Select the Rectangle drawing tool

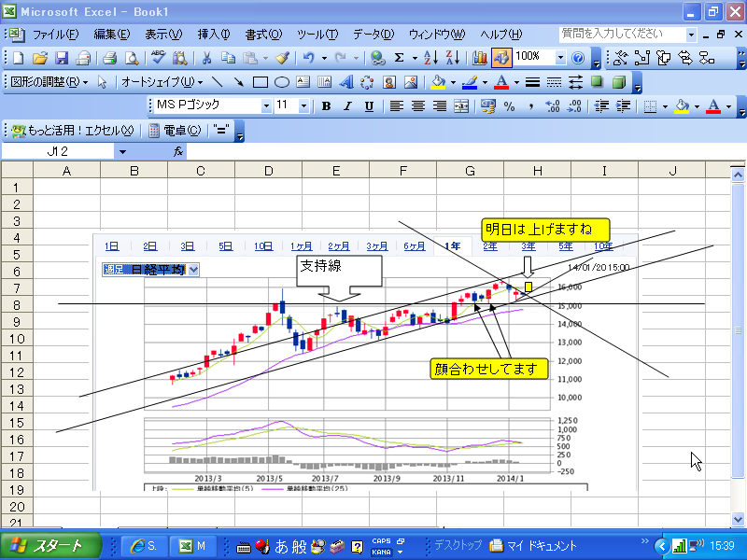click(x=261, y=82)
